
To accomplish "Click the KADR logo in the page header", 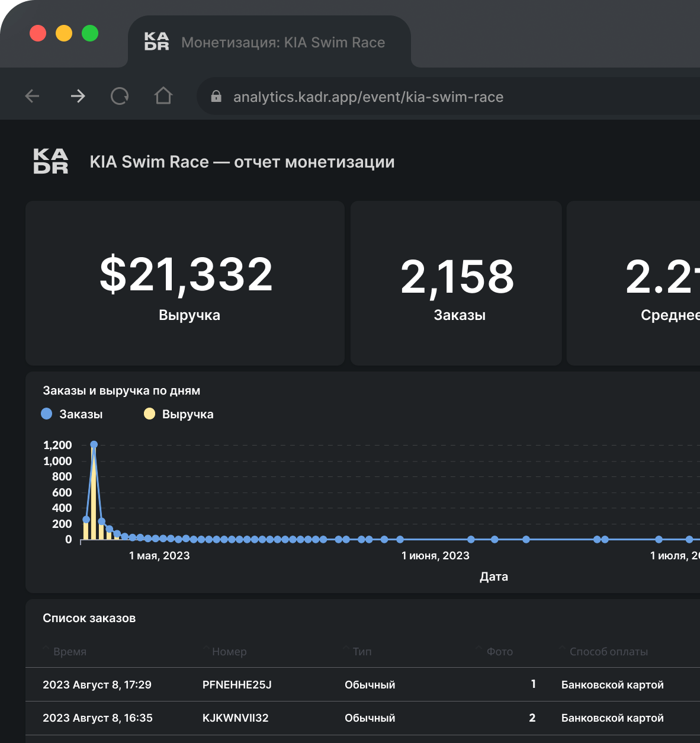I will (51, 161).
